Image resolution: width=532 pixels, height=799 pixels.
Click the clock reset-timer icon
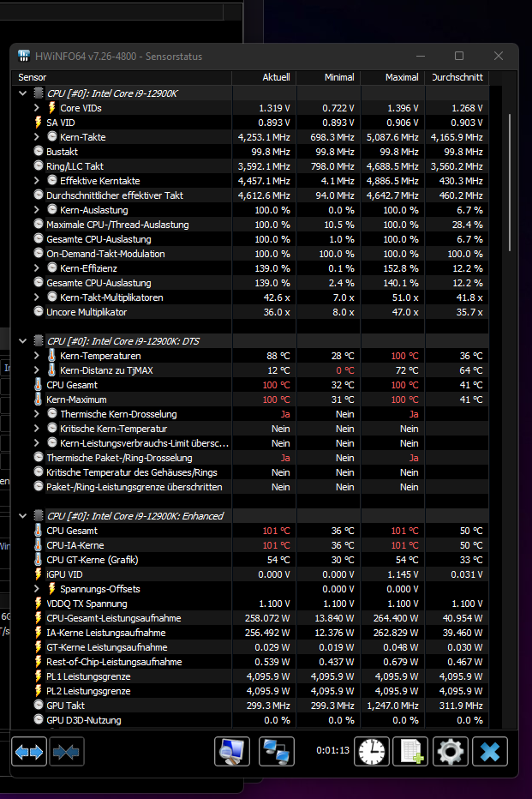(372, 752)
